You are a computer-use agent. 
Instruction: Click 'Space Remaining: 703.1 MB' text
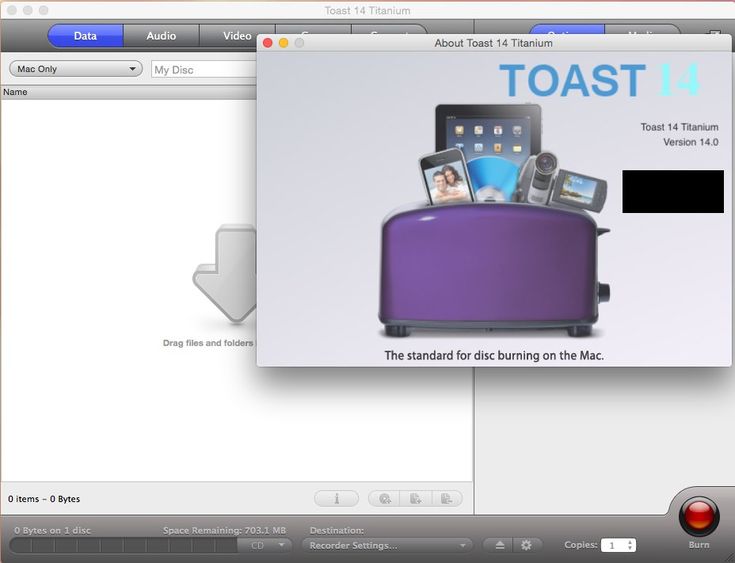pos(224,531)
